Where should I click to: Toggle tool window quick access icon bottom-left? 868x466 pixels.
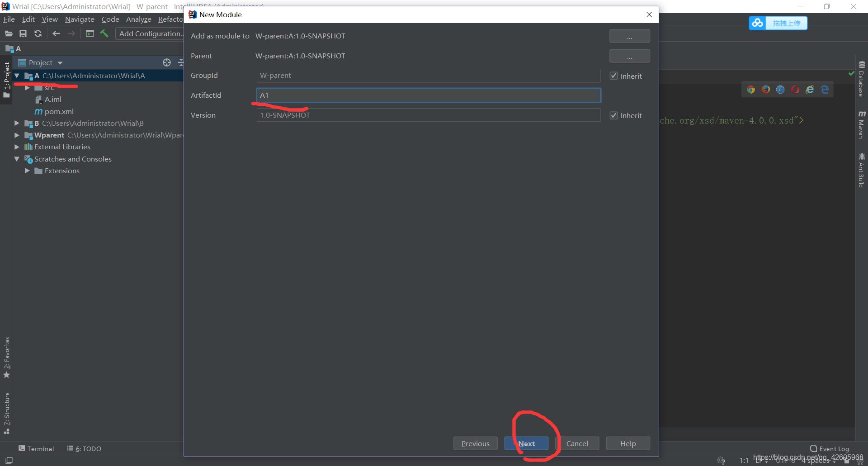[9, 460]
